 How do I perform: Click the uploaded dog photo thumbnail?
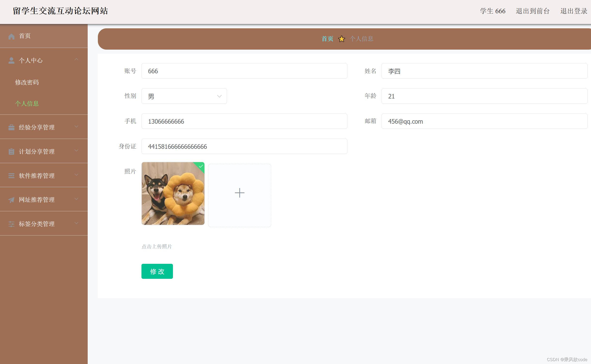173,194
